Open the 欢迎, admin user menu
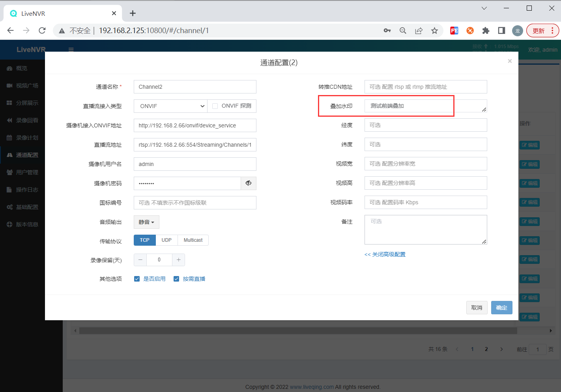The width and height of the screenshot is (561, 392). (543, 50)
